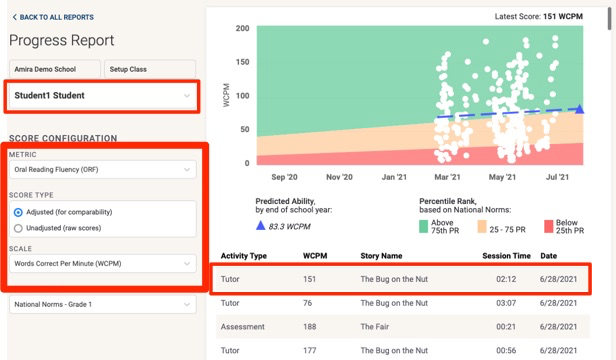The height and width of the screenshot is (360, 616).
Task: Select the Tutor row with 151 WCPM
Action: [x=403, y=279]
